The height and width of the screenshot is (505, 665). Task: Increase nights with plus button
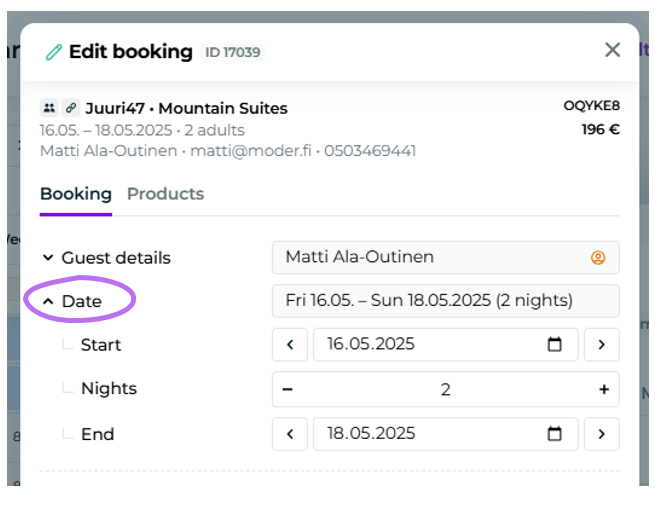click(604, 389)
